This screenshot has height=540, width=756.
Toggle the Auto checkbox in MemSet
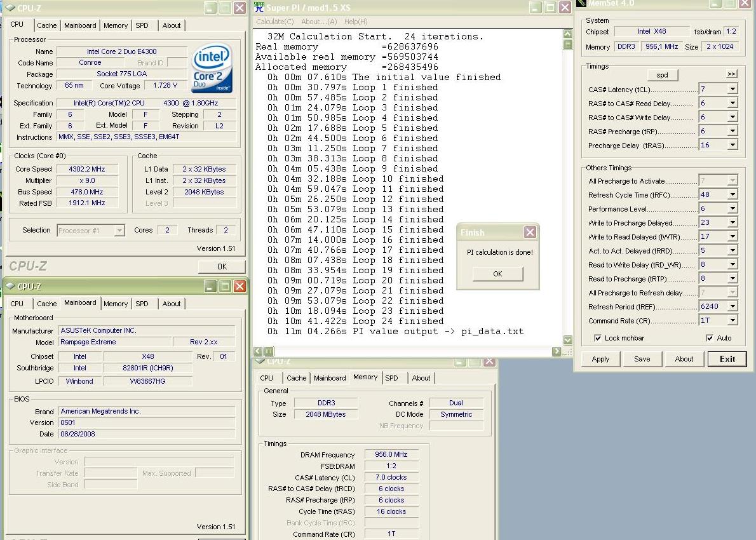point(709,338)
